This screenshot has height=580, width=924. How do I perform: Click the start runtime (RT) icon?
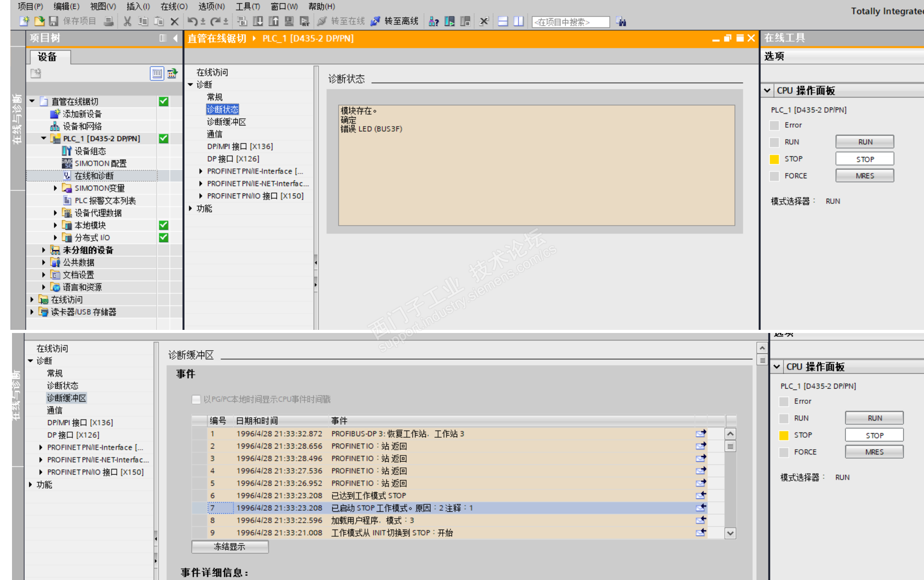305,21
